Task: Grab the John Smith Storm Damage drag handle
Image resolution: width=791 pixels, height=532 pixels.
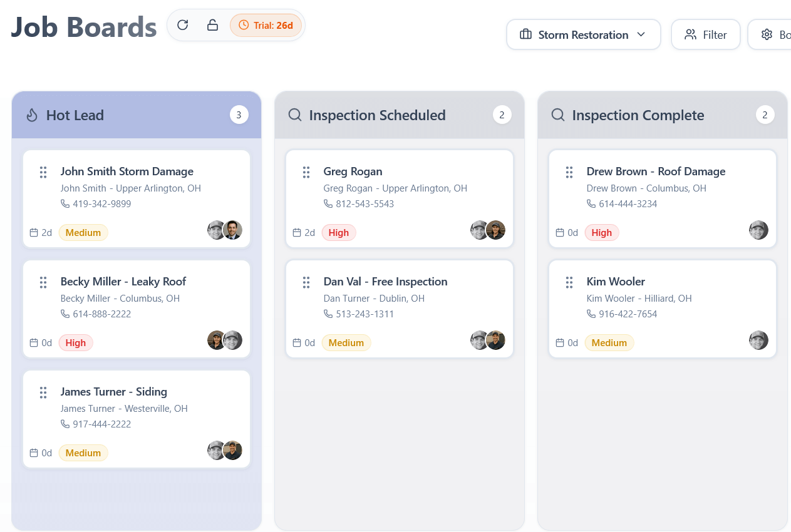Action: [x=43, y=172]
